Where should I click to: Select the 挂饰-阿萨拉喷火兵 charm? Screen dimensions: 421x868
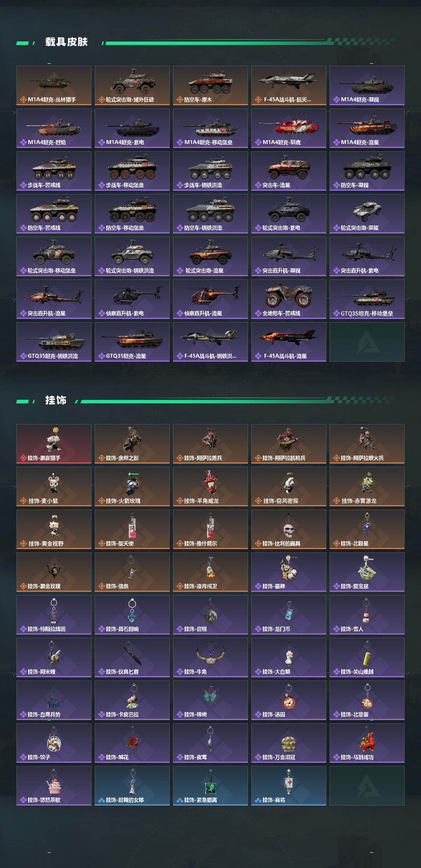pyautogui.click(x=367, y=444)
